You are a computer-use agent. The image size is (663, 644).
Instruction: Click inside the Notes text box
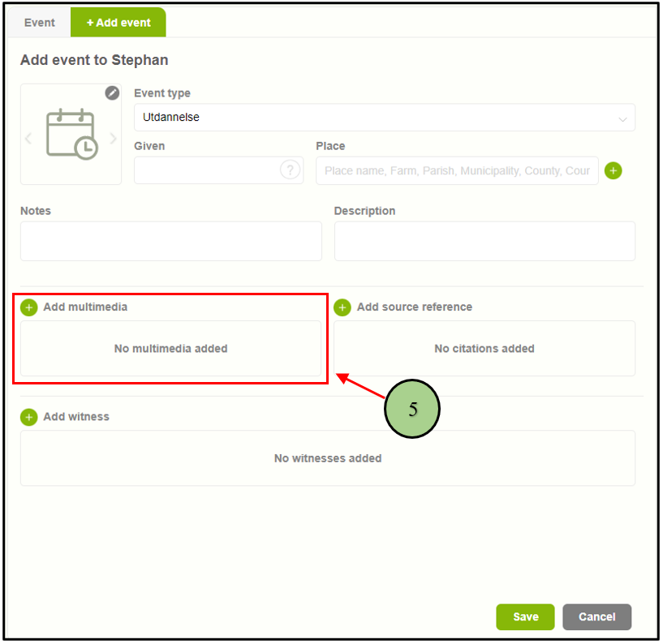pyautogui.click(x=170, y=241)
